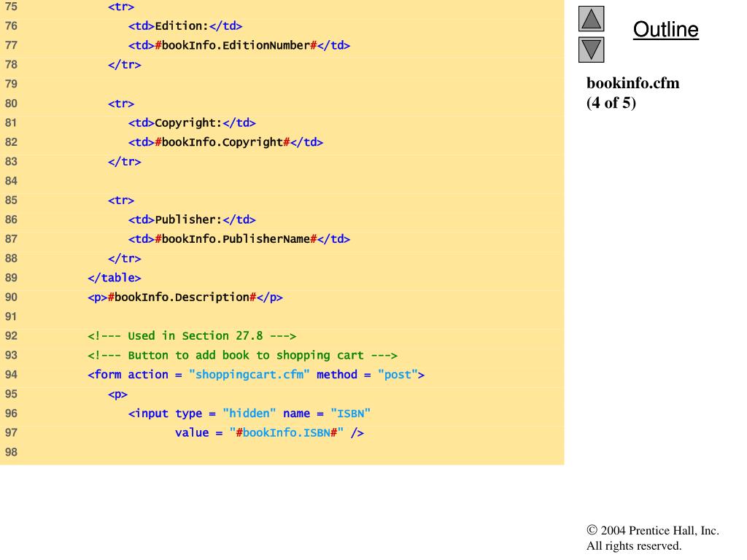Select '#bookInfo.EditionNumber#' on line 77
The image size is (747, 560).
pyautogui.click(x=236, y=45)
